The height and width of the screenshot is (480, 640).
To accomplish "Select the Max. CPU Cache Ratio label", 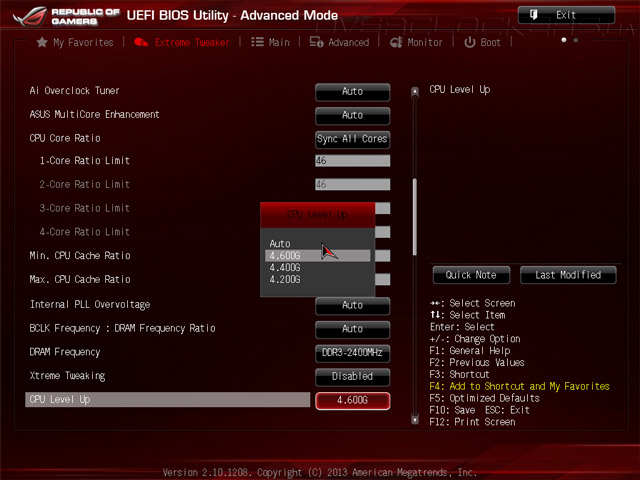I will 80,279.
